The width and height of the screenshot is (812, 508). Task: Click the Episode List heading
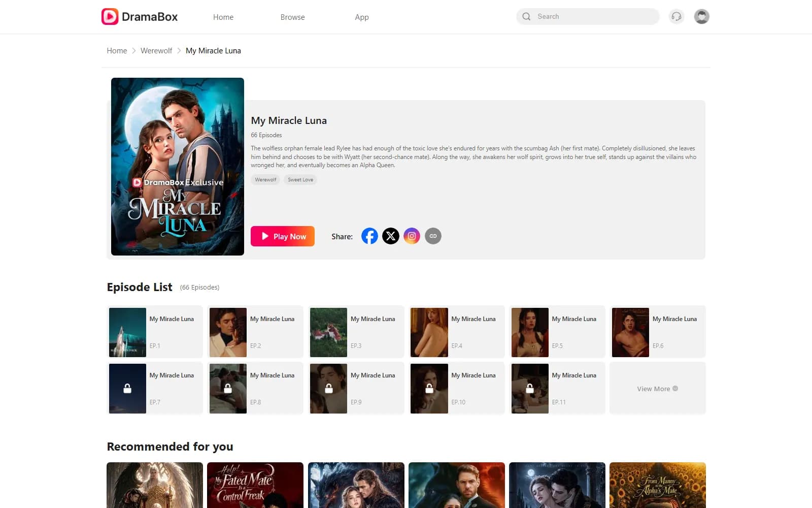[x=140, y=287]
